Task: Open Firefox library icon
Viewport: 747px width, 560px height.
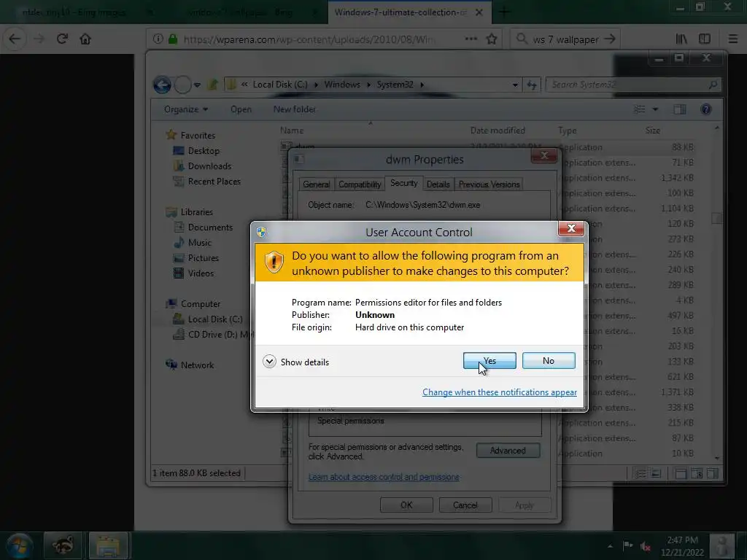Action: 681,39
